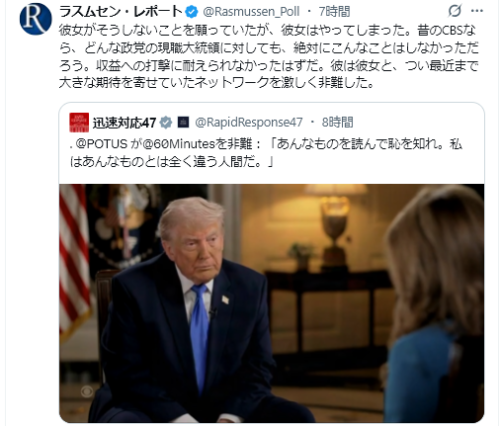Open the ラスムセン・レポート display name

(x=121, y=12)
